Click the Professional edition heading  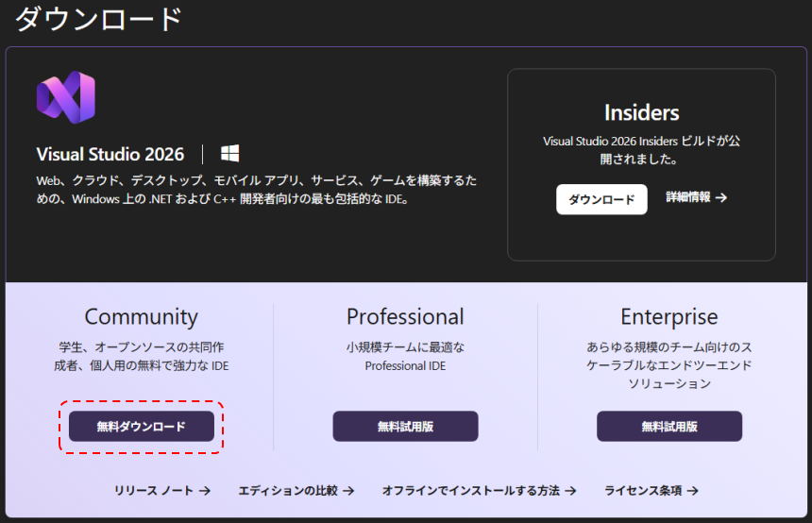405,316
